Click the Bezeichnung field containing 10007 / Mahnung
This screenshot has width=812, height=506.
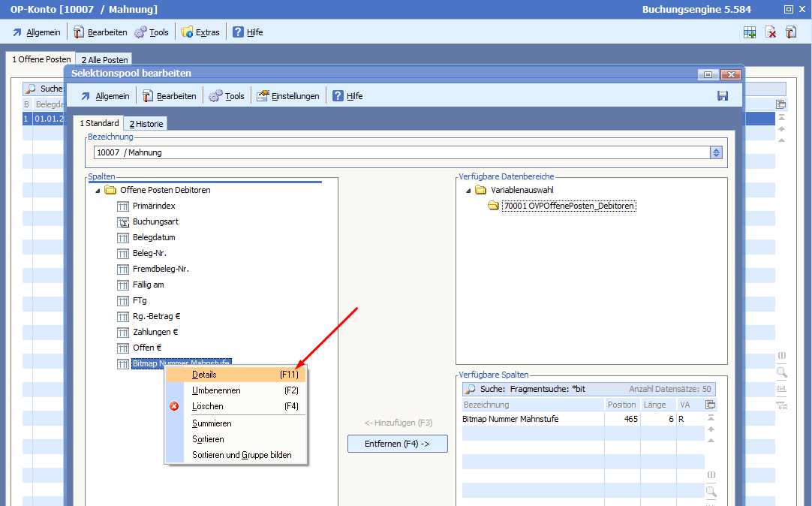coord(398,152)
